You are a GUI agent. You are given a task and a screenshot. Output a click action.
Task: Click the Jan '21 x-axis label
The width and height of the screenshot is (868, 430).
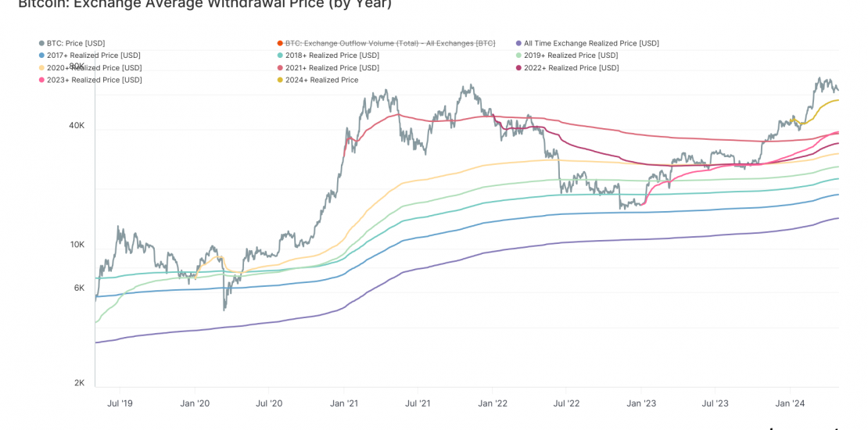tap(343, 403)
